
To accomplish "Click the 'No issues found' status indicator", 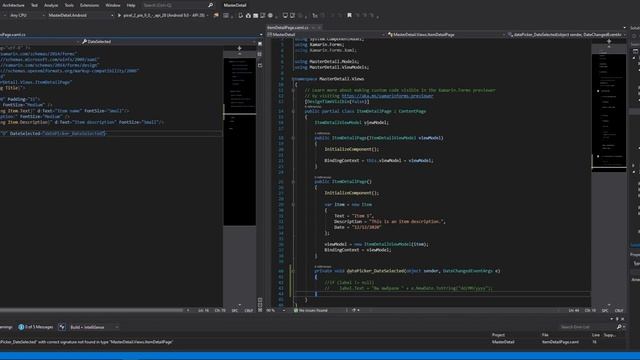I will pos(311,310).
